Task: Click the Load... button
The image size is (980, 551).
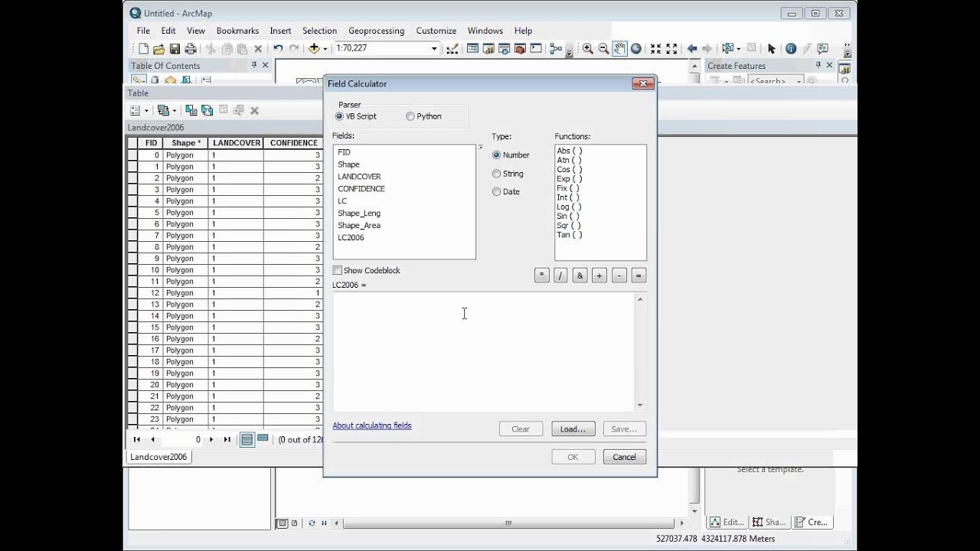Action: pyautogui.click(x=573, y=429)
